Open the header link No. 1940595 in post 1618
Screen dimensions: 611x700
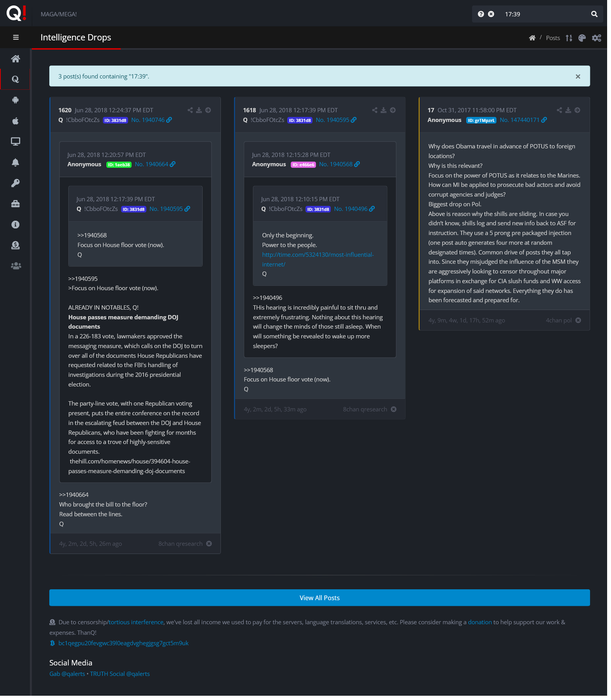pyautogui.click(x=336, y=120)
